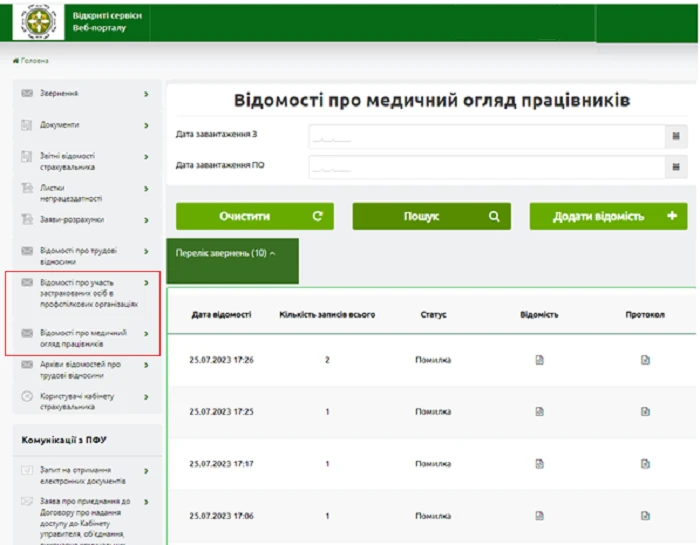Expand Звітні відомості страхувальника arrow
The width and height of the screenshot is (700, 545).
[x=146, y=157]
